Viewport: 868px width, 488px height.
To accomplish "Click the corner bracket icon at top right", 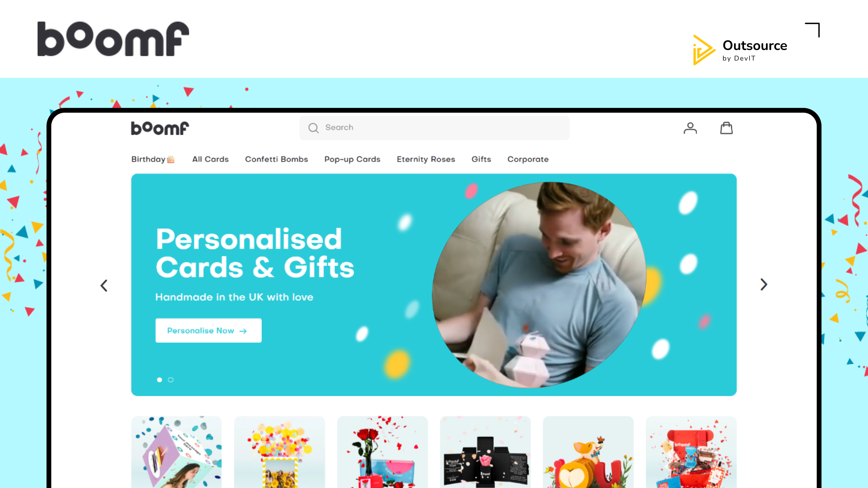I will click(x=812, y=30).
